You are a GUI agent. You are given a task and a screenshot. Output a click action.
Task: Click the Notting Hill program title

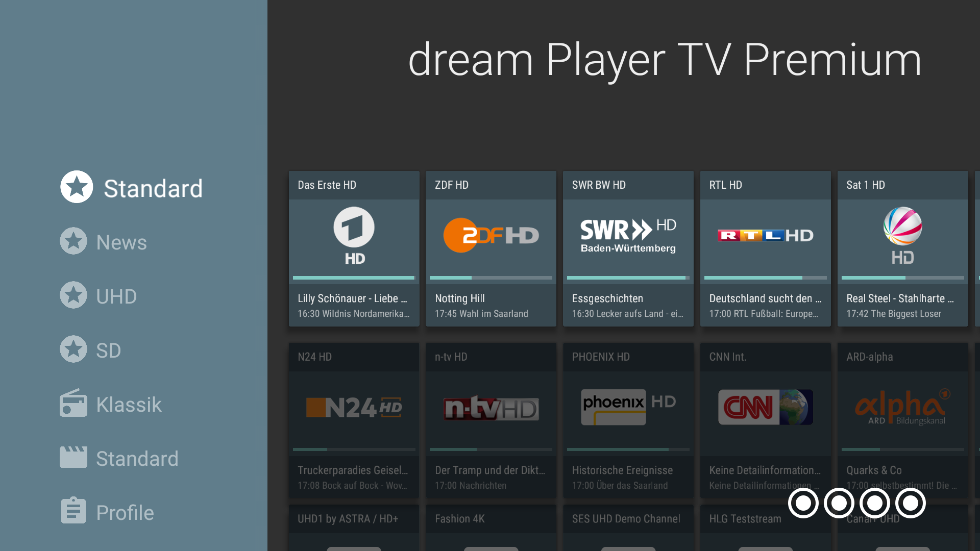459,298
